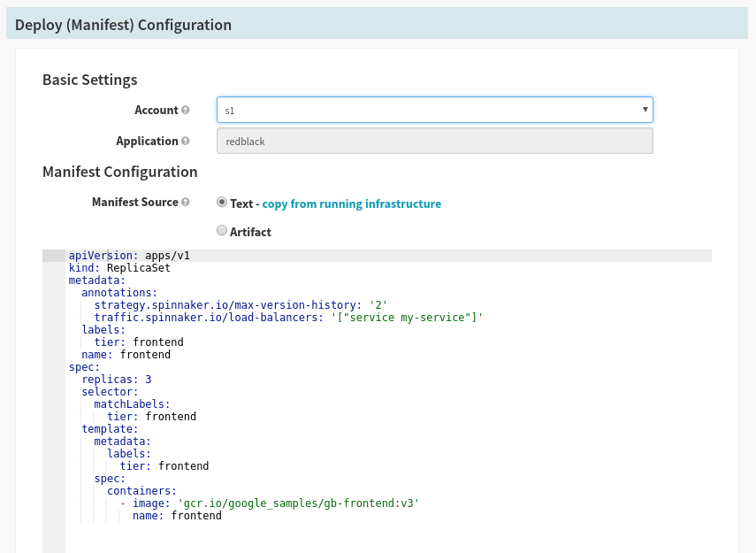Click the load-balancers annotation value
Screen dimensions: 756x553
[406, 318]
